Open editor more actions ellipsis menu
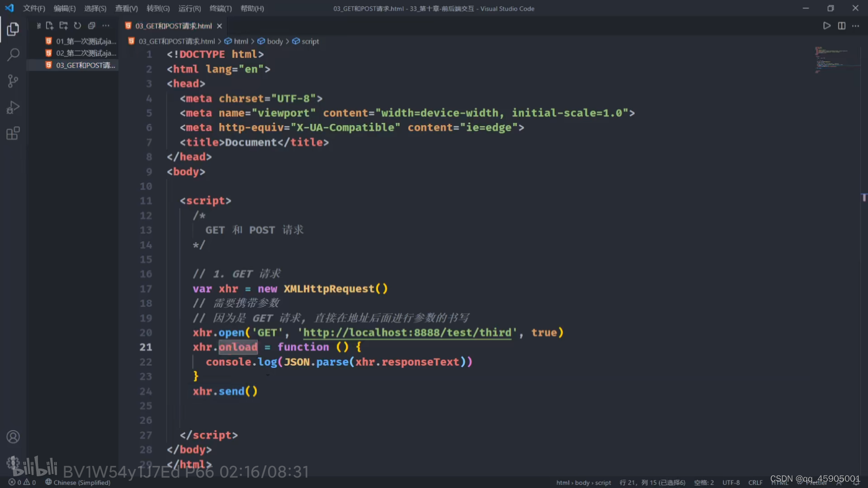Viewport: 868px width, 488px height. point(855,26)
